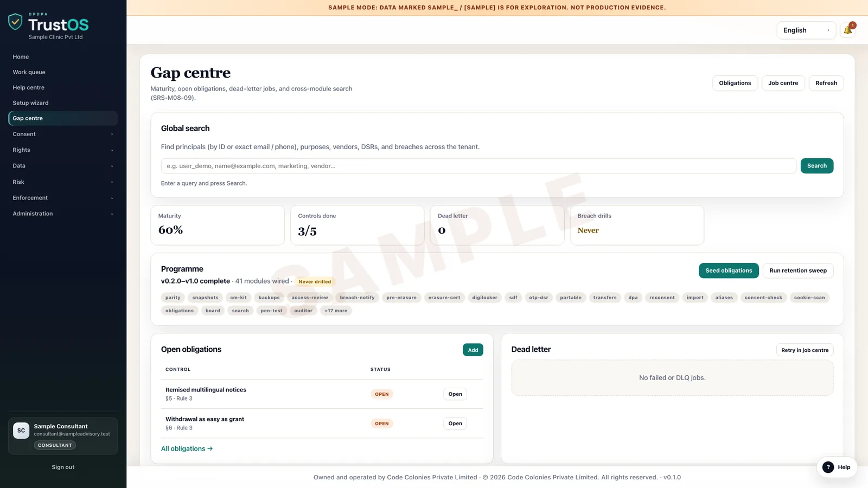Click the Never drilled badge
Viewport: 868px width, 488px height.
click(x=315, y=282)
